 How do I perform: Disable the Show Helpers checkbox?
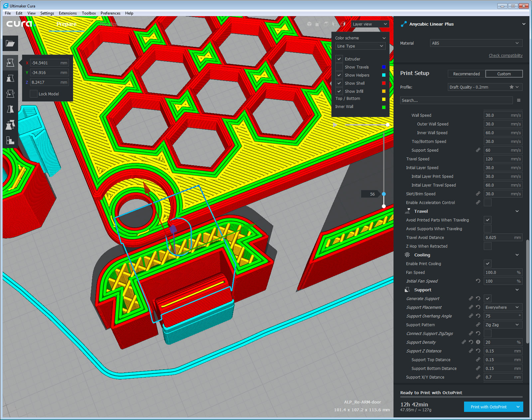tap(339, 75)
